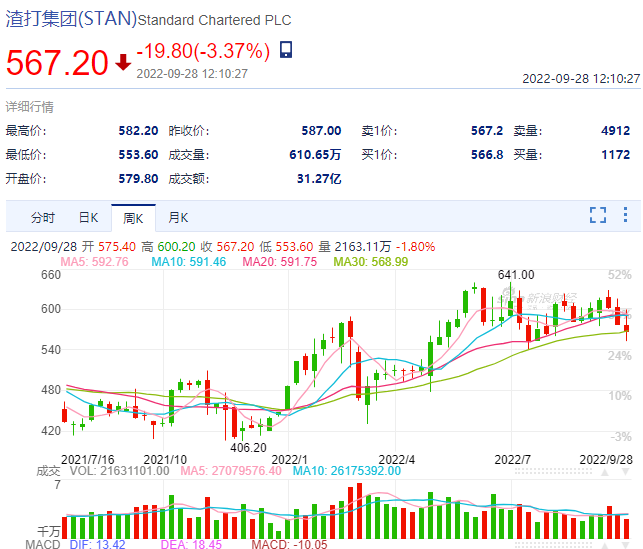Click the current price 567.20
643x549 pixels.
point(57,63)
